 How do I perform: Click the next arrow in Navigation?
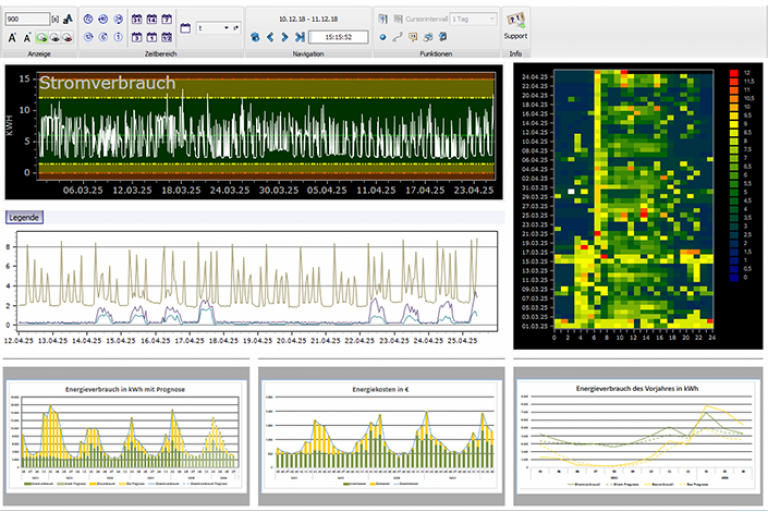(x=284, y=37)
